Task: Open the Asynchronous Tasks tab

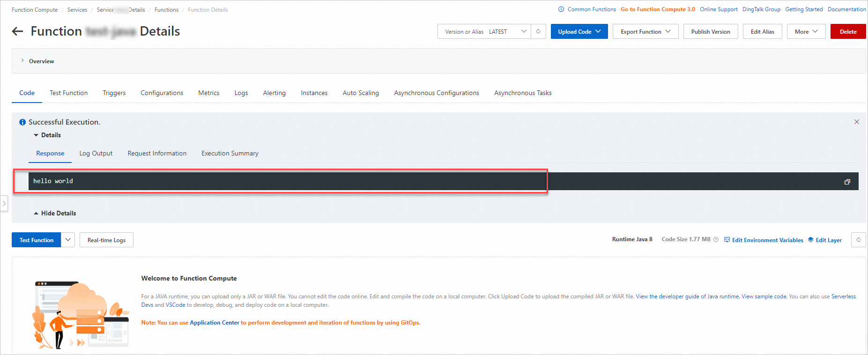Action: [523, 93]
